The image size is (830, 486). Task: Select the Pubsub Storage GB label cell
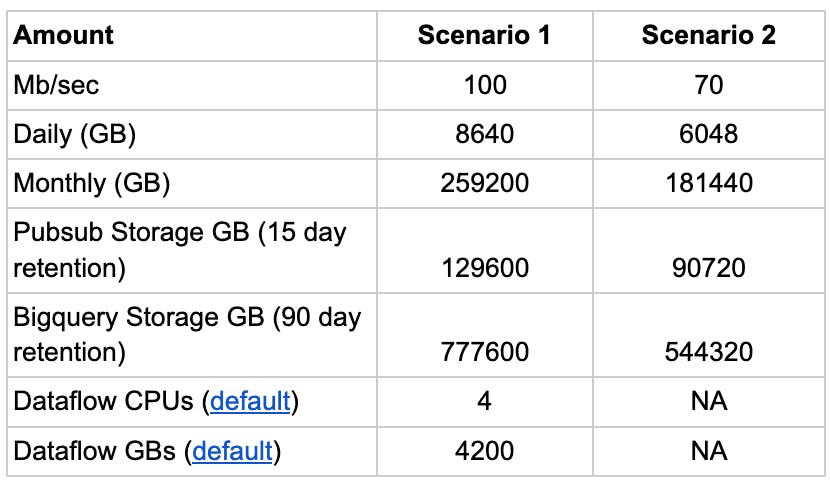click(x=180, y=250)
